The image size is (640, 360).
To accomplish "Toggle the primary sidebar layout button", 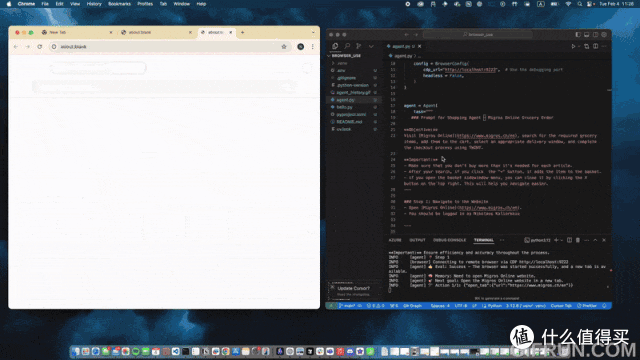I will pyautogui.click(x=578, y=35).
